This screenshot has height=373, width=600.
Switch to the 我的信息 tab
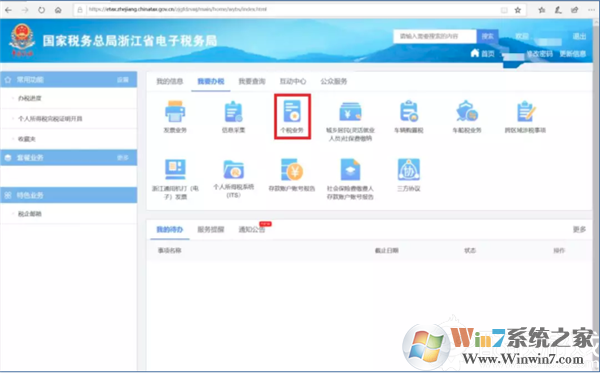point(170,81)
